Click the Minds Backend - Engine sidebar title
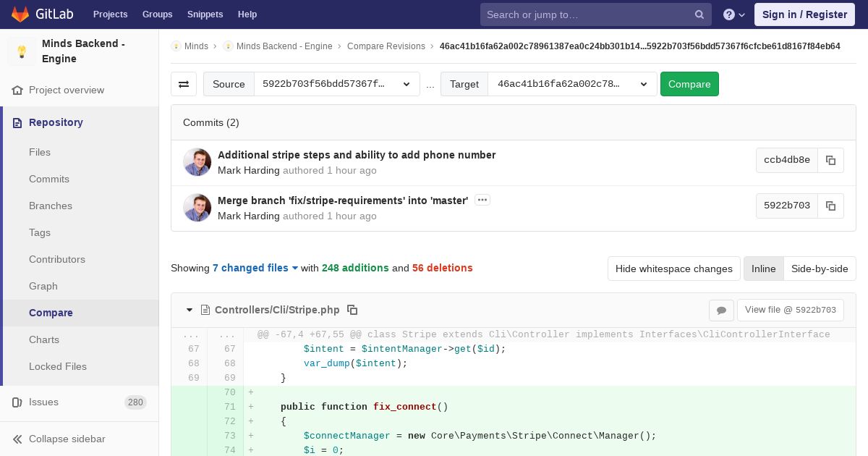Image resolution: width=868 pixels, height=456 pixels. 83,51
